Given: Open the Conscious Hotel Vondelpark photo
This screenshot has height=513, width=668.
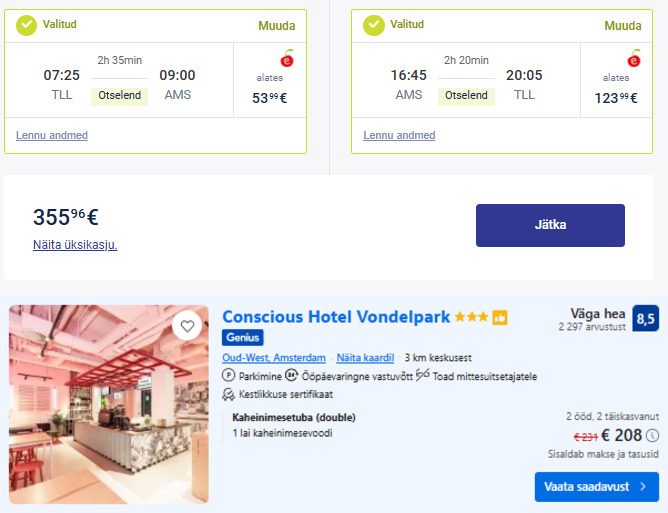Looking at the screenshot, I should coord(109,404).
